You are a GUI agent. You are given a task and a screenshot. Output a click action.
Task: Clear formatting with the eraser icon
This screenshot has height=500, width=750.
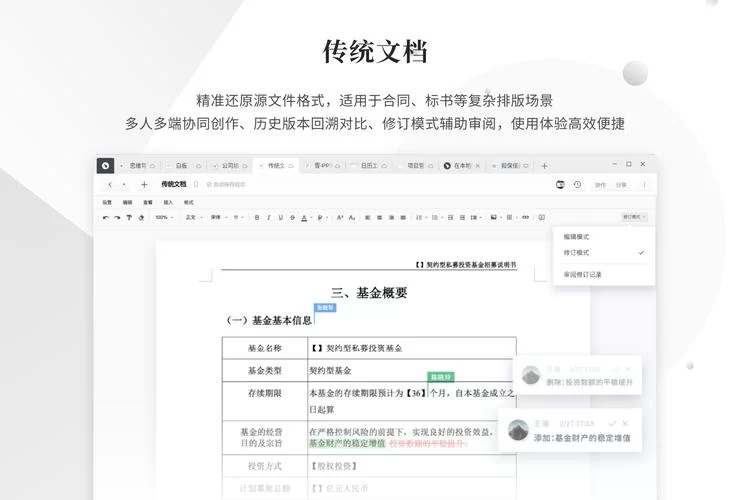pos(141,218)
